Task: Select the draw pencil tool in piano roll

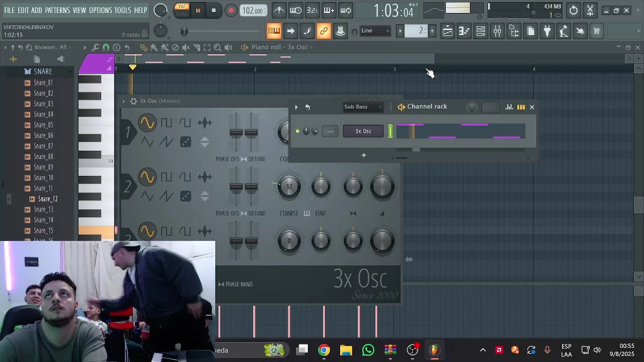Action: pyautogui.click(x=143, y=47)
